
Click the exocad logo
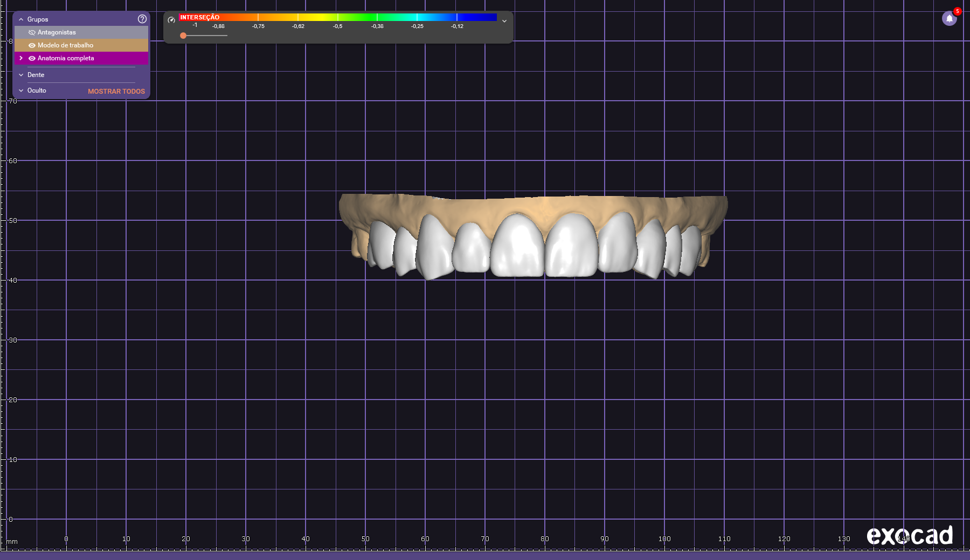click(x=909, y=535)
